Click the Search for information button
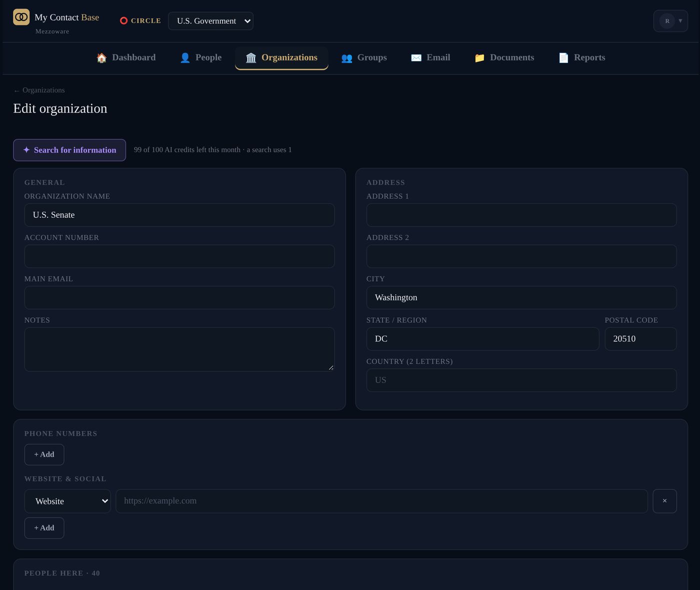Screen dimensions: 700x590 tap(69, 150)
